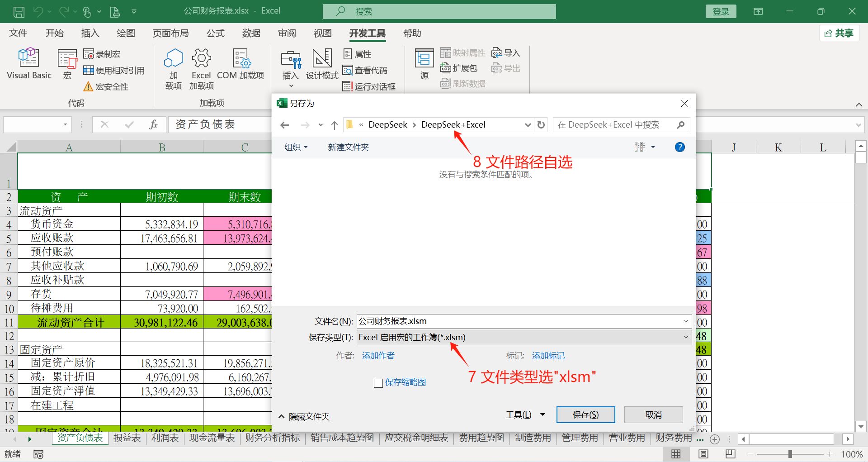The height and width of the screenshot is (462, 868).
Task: Collapse the ribbon with the chevron
Action: 859,105
